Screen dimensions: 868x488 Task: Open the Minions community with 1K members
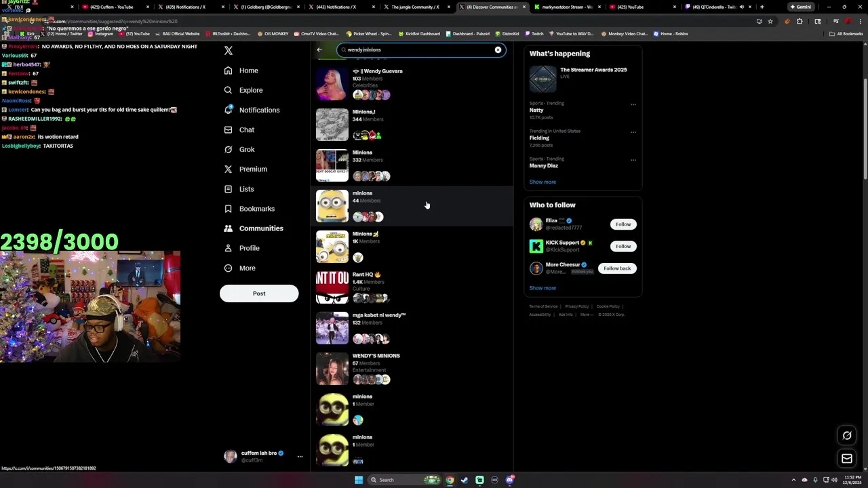click(x=412, y=246)
